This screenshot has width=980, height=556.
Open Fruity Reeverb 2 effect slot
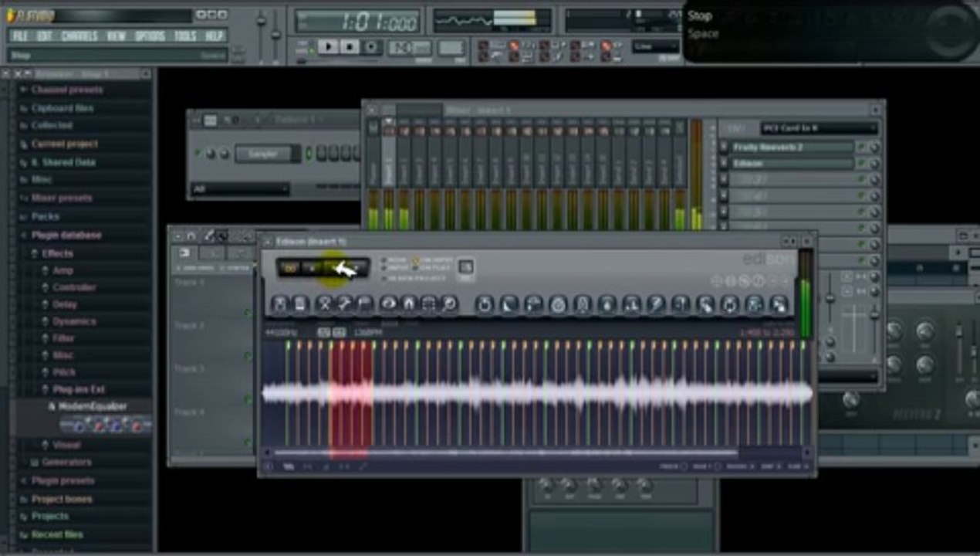point(792,147)
